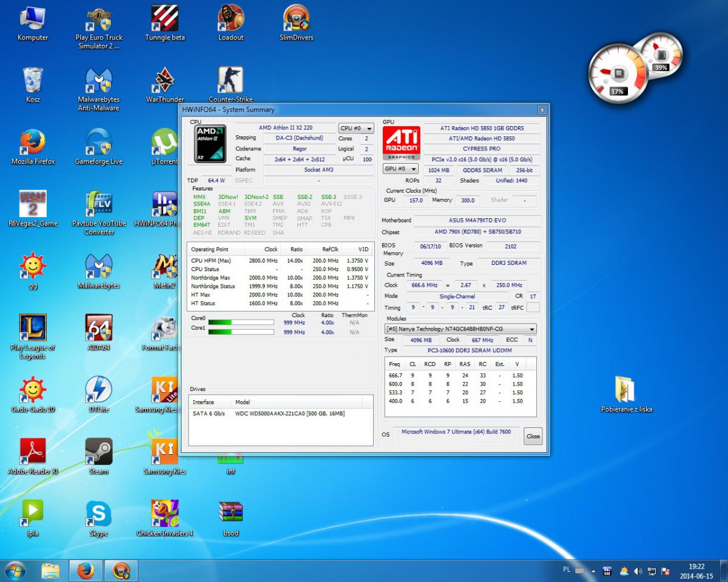Image resolution: width=728 pixels, height=582 pixels.
Task: Open the DTLite desktop shortcut
Action: point(98,394)
